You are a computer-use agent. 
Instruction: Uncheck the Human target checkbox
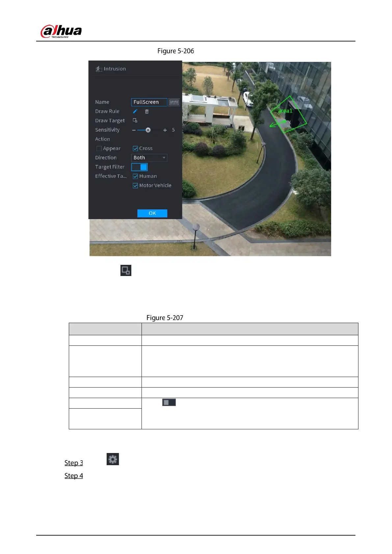point(135,176)
